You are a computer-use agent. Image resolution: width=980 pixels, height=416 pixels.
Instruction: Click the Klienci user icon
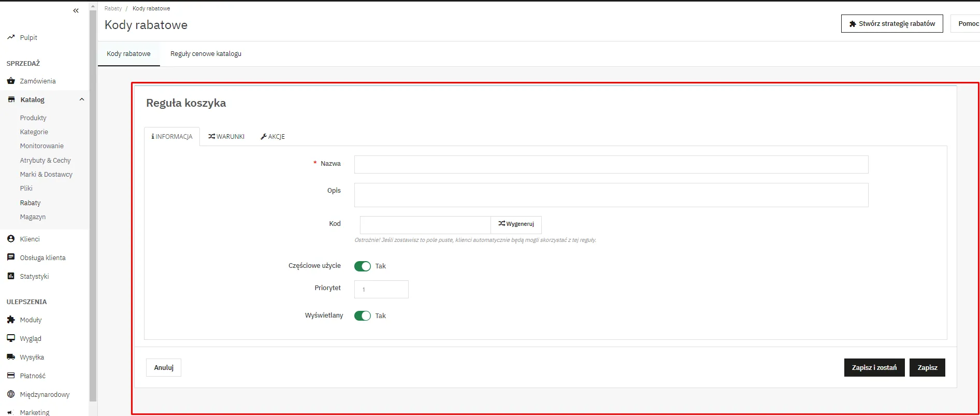point(11,239)
